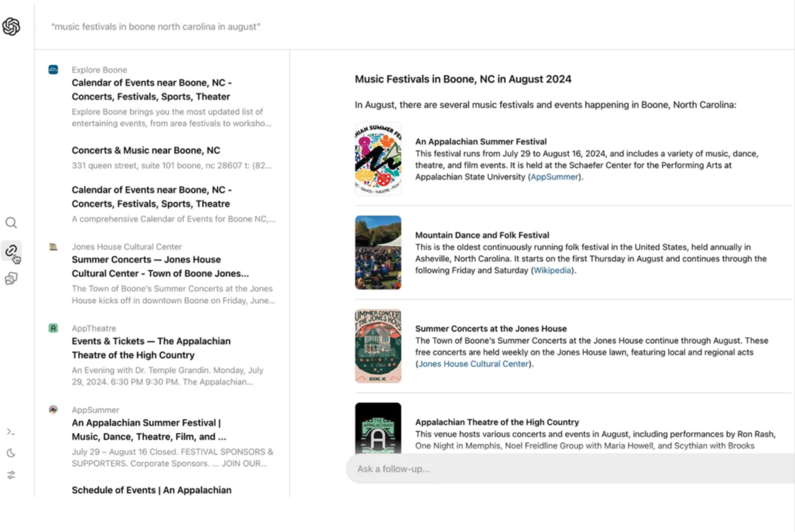Follow the Jones House Cultural Center citation link
795x532 pixels.
(473, 364)
